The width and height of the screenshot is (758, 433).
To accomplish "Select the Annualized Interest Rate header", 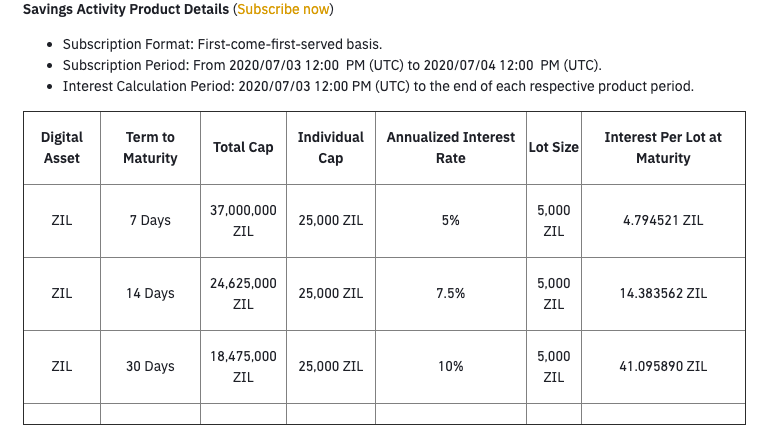I will pos(451,148).
